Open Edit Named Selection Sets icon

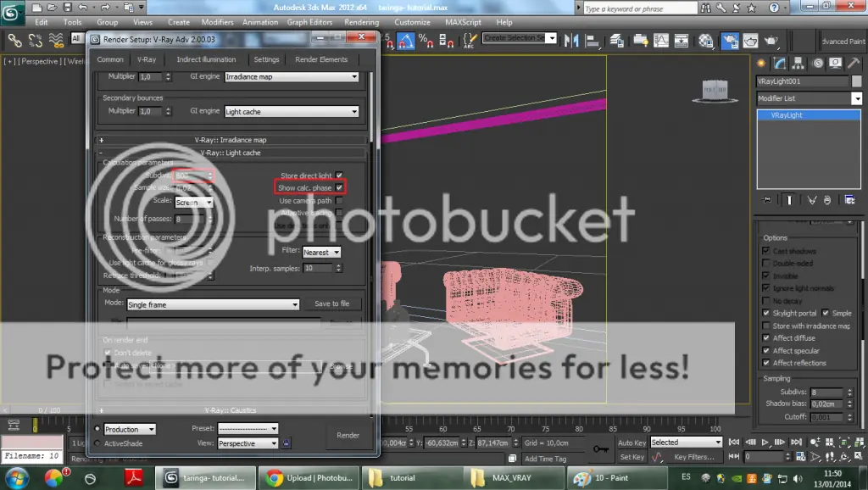click(470, 41)
